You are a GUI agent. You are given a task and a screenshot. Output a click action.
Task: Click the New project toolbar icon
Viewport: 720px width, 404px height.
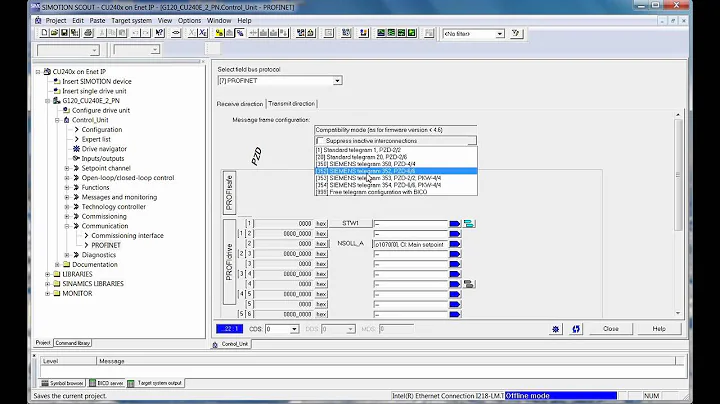(x=44, y=33)
